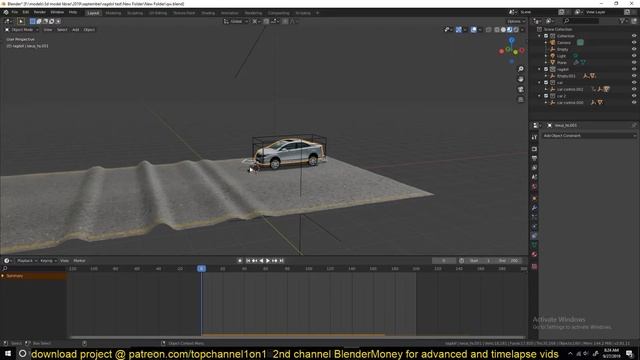Play the animation forward
Image resolution: width=640 pixels, height=360 pixels.
tap(268, 260)
